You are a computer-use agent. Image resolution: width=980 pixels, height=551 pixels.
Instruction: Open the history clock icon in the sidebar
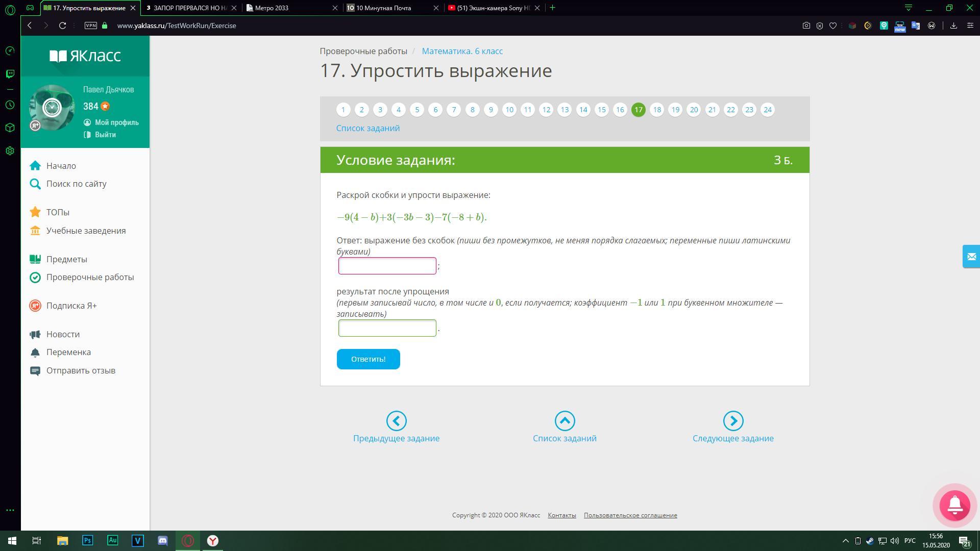[10, 105]
